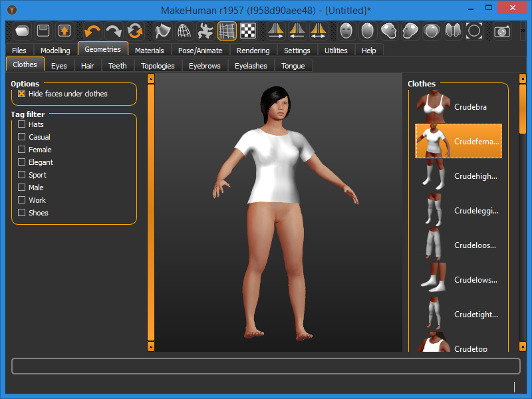Screen dimensions: 532x399
Task: Open the Pose/Animate tab
Action: point(200,51)
